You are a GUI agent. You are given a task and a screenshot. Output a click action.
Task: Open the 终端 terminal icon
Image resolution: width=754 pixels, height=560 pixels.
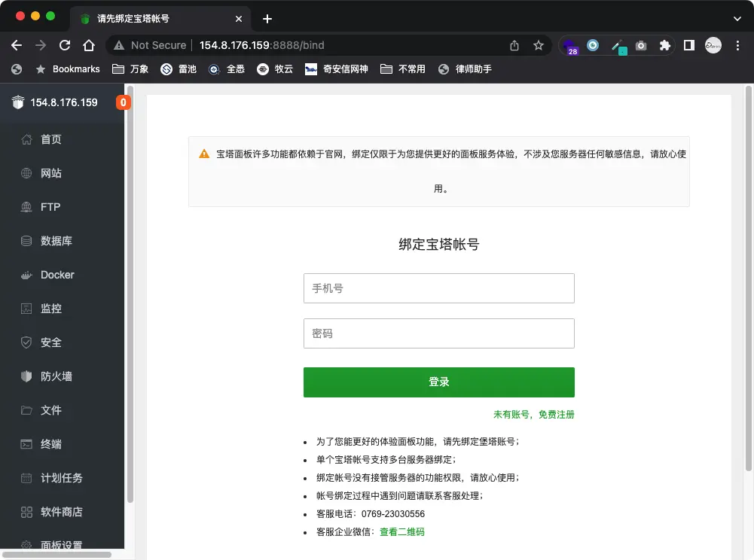click(x=26, y=444)
